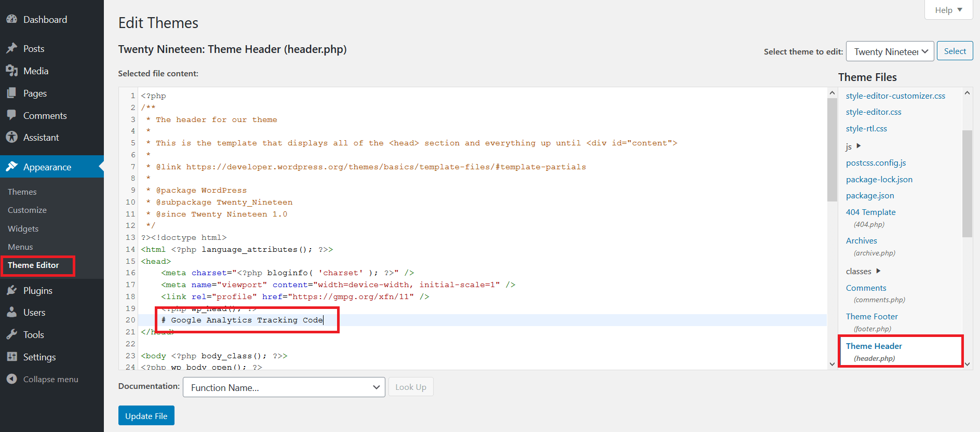Click the Appearance paintbrush icon
The height and width of the screenshot is (432, 980).
tap(12, 167)
